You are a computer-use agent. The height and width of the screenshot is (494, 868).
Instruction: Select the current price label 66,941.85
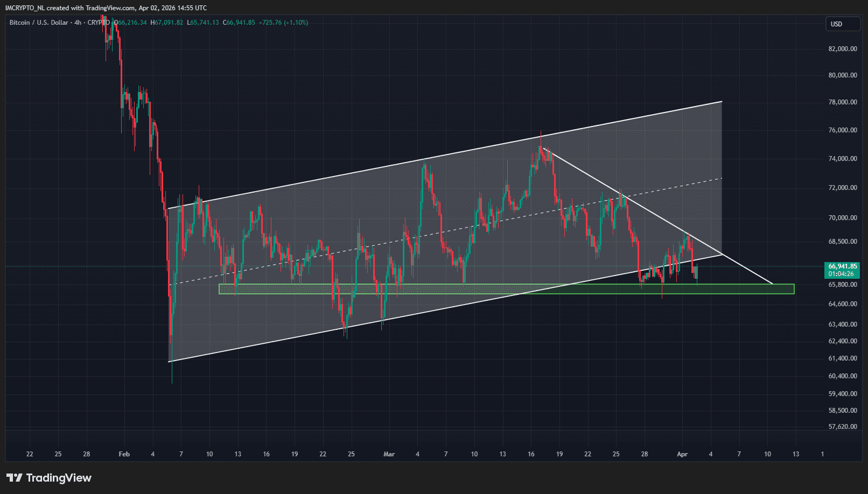click(x=842, y=266)
